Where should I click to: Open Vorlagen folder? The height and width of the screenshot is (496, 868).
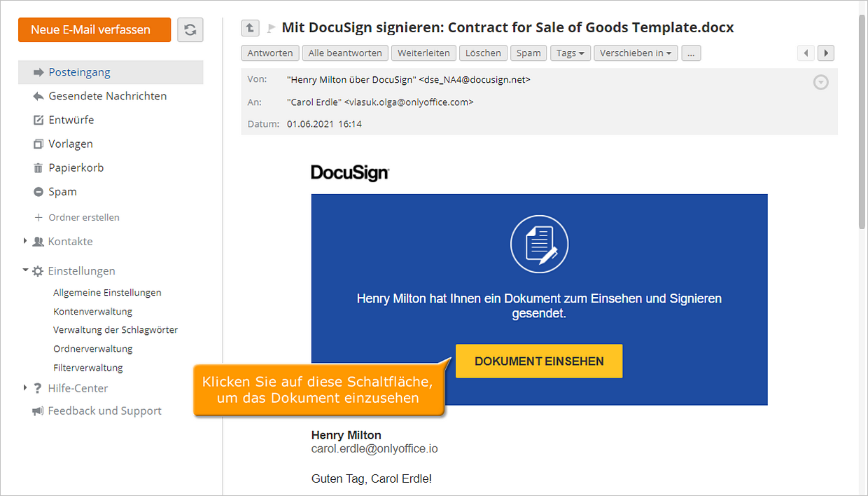click(70, 144)
